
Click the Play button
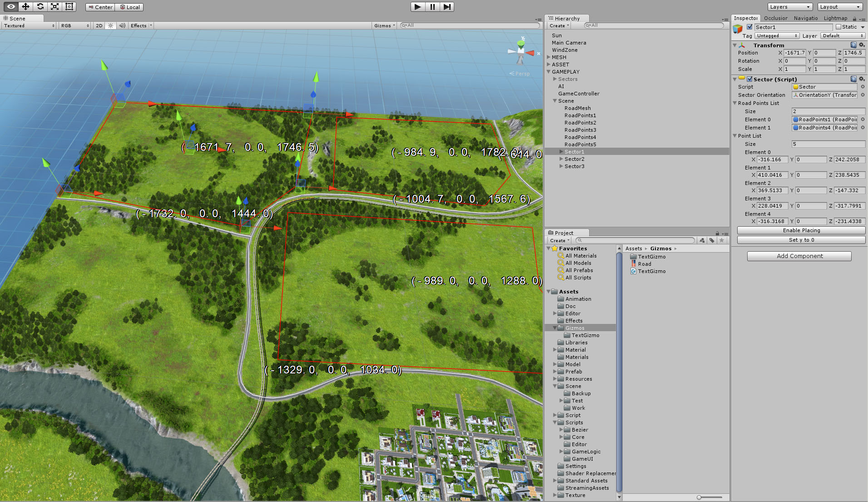[417, 7]
